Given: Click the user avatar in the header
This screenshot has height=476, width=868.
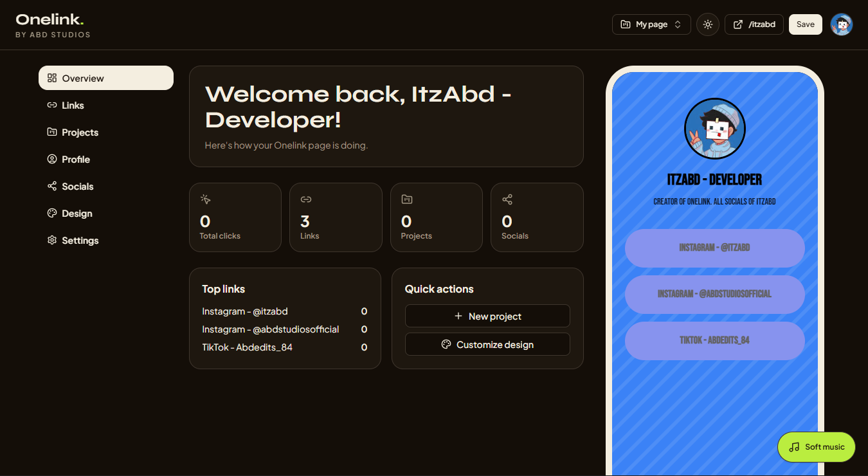Looking at the screenshot, I should click(842, 24).
